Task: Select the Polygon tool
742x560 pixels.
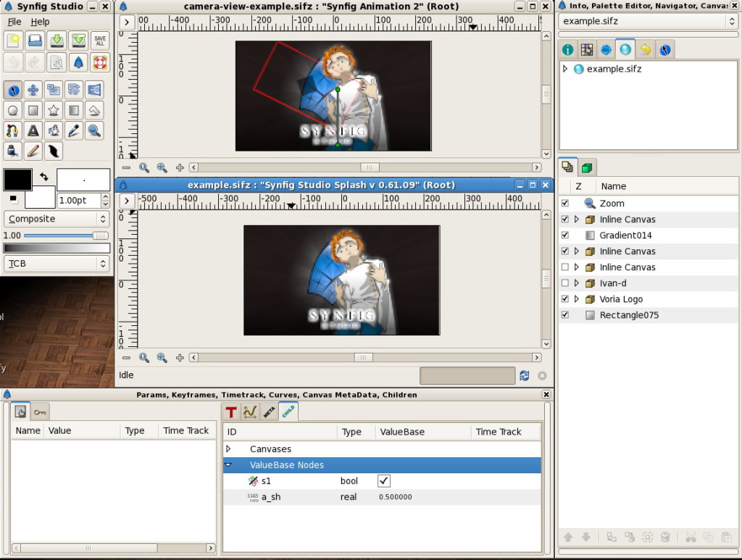Action: coord(94,110)
